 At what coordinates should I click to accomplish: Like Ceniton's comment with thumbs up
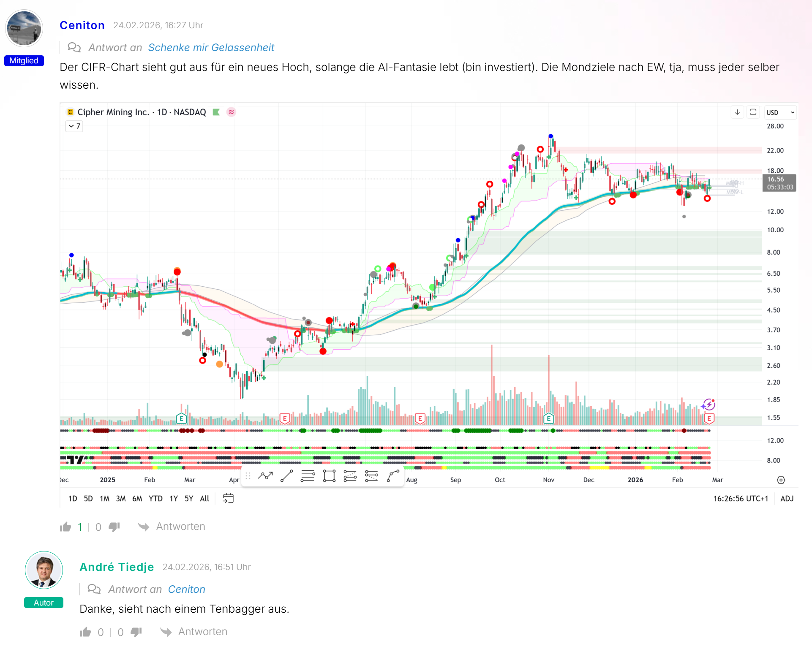point(66,527)
